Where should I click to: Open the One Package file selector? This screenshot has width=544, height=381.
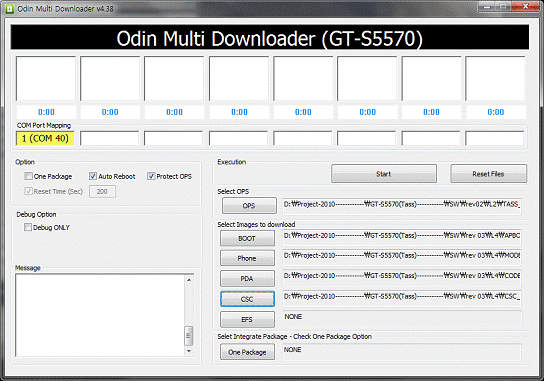tap(247, 352)
